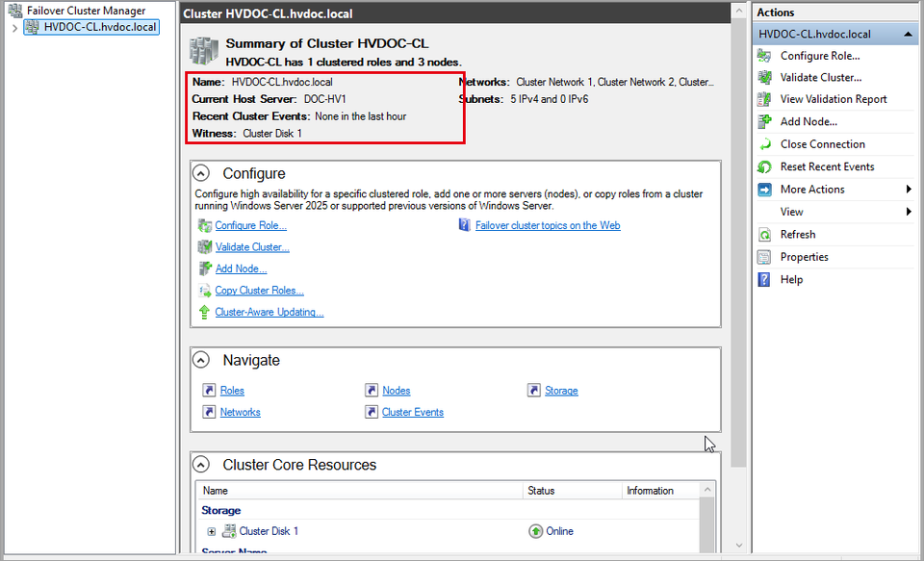Open the Add Node... link in Configure
The height and width of the screenshot is (561, 924).
pyautogui.click(x=241, y=268)
